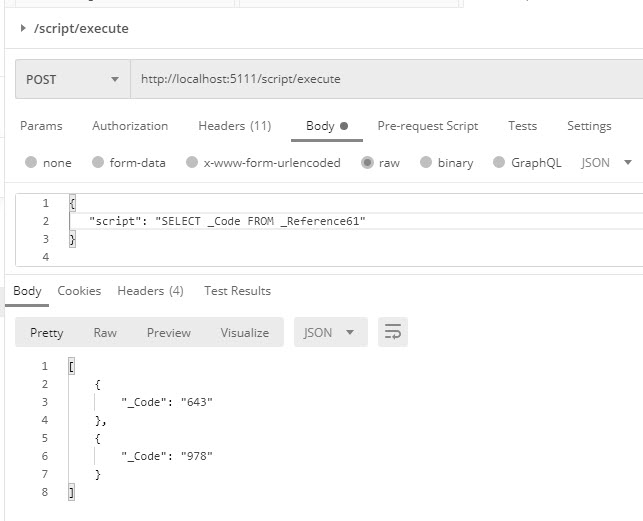643x521 pixels.
Task: Open the Headers (11) tab
Action: tap(235, 126)
